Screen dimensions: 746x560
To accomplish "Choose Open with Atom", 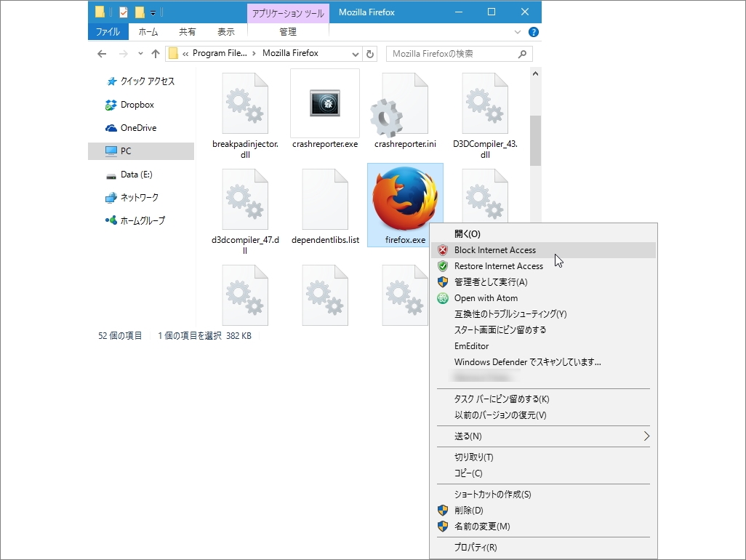I will [x=543, y=298].
